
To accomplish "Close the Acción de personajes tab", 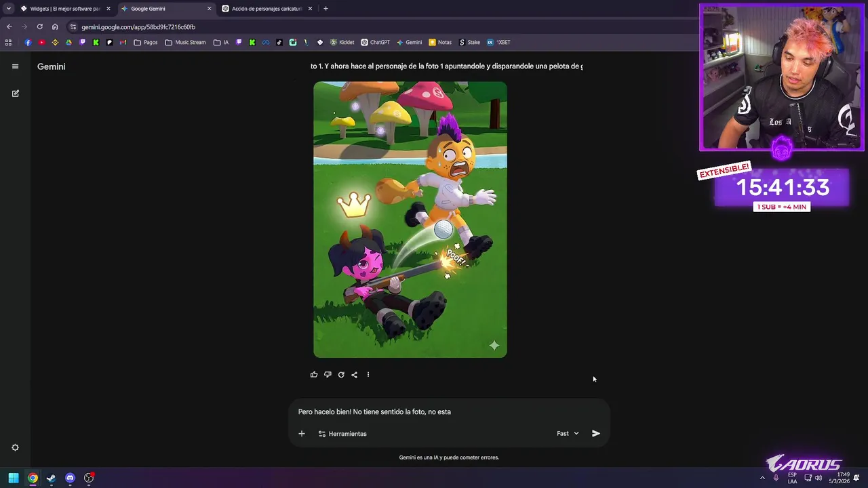I will point(310,9).
